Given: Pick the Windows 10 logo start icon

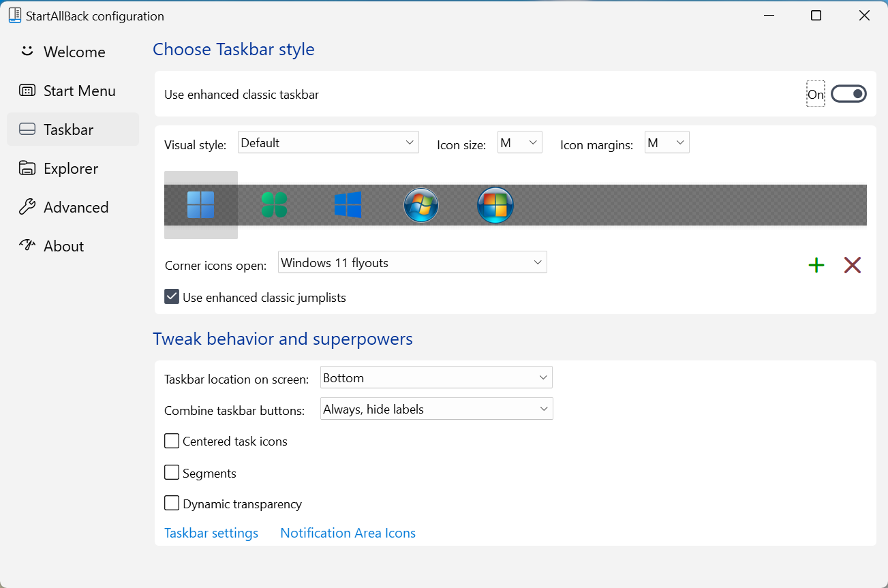Looking at the screenshot, I should click(x=348, y=204).
